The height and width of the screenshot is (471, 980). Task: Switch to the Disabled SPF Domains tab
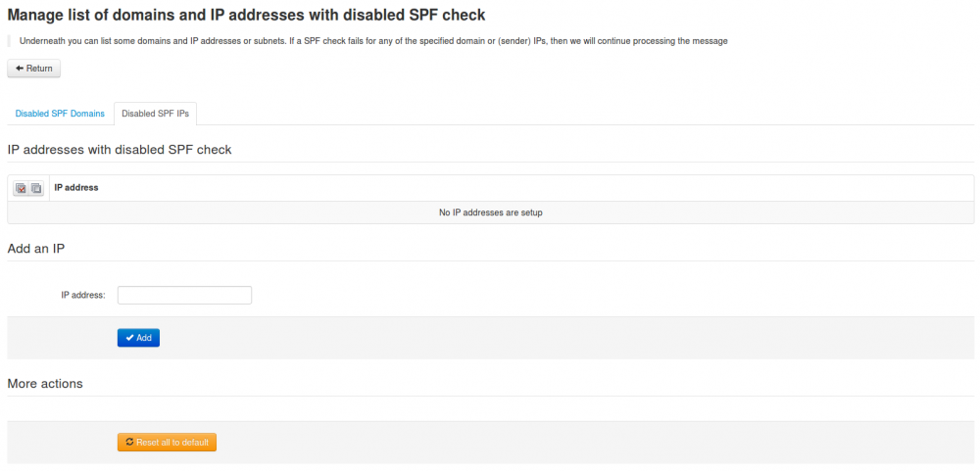[60, 114]
